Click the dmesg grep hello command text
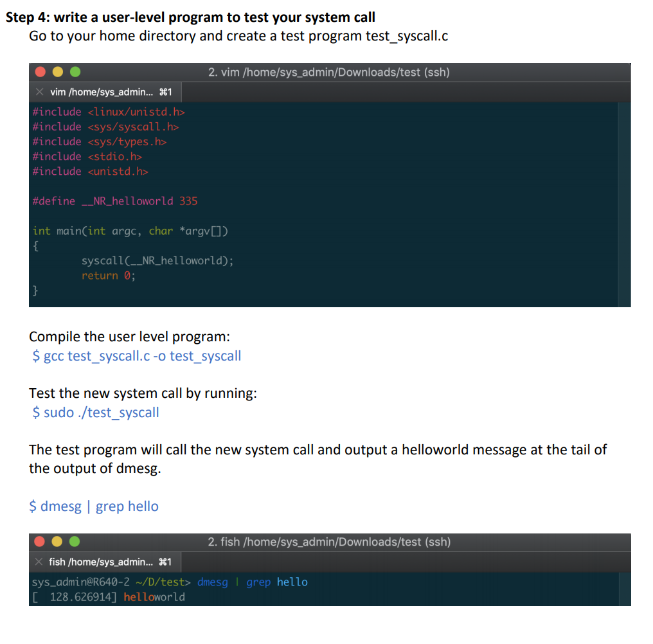The height and width of the screenshot is (644, 653). tap(93, 506)
